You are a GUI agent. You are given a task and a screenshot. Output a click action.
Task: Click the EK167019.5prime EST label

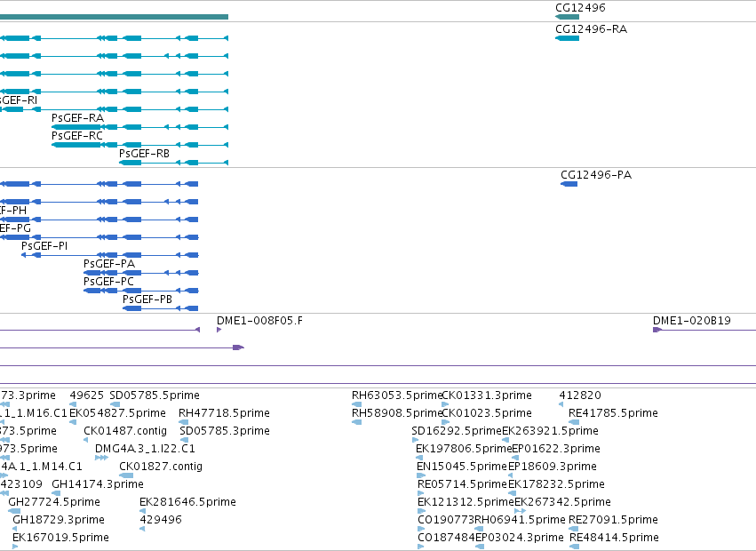[60, 538]
